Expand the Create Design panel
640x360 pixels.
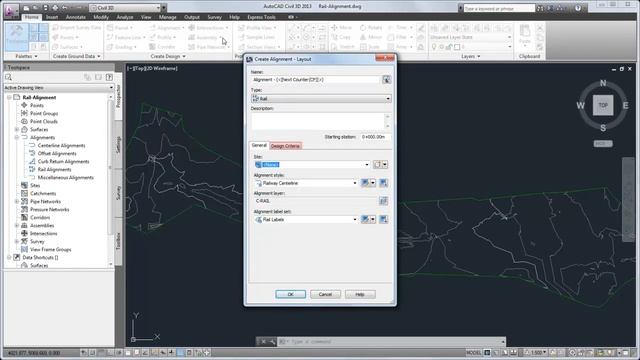click(x=168, y=56)
